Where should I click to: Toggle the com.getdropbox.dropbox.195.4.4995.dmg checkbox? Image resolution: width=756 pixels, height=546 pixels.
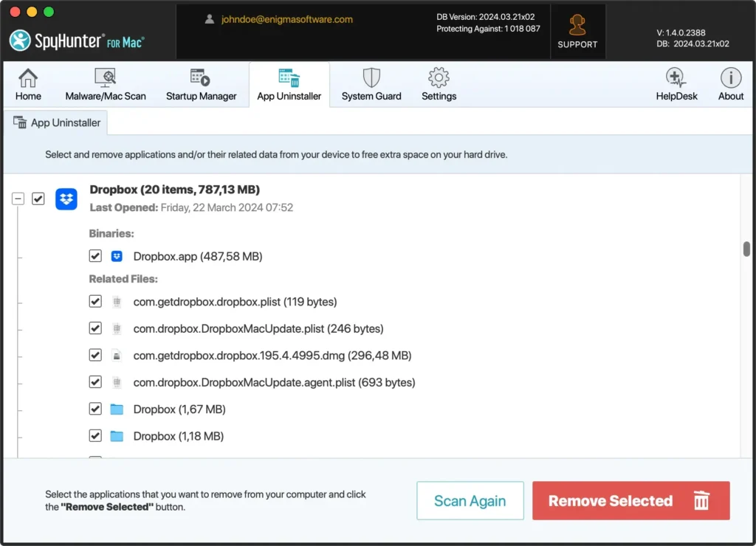95,355
